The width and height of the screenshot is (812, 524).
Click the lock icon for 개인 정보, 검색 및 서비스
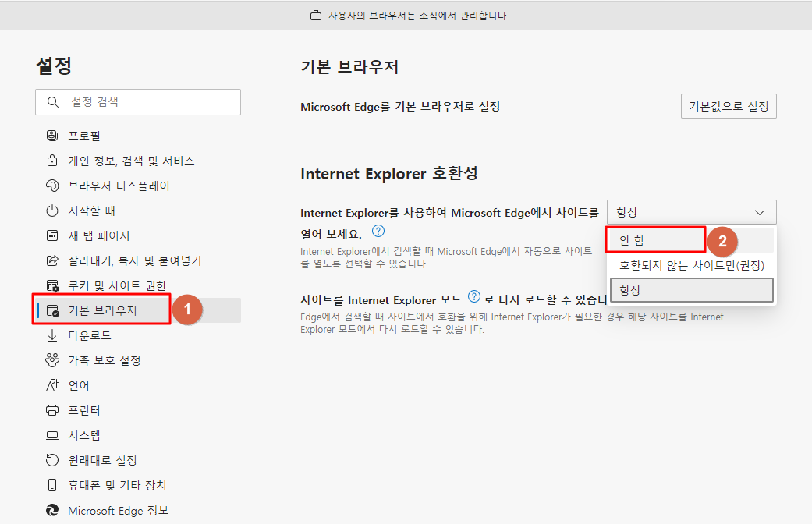pyautogui.click(x=52, y=161)
